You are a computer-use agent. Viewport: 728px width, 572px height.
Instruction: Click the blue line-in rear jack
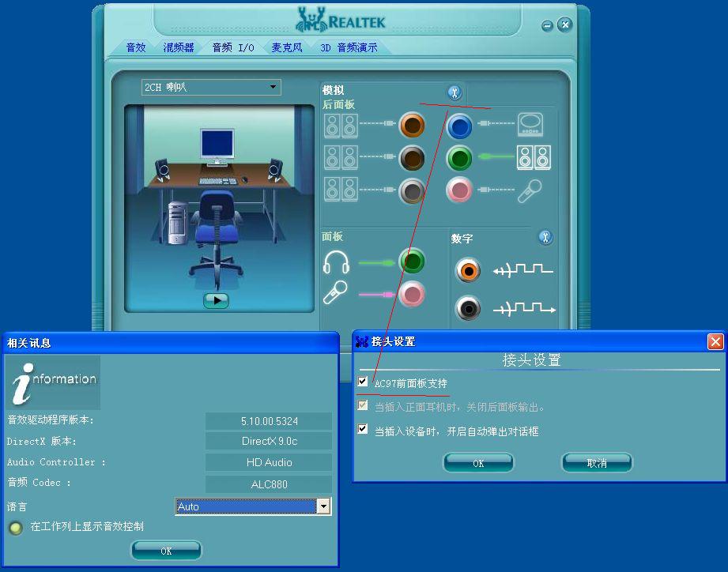point(459,125)
